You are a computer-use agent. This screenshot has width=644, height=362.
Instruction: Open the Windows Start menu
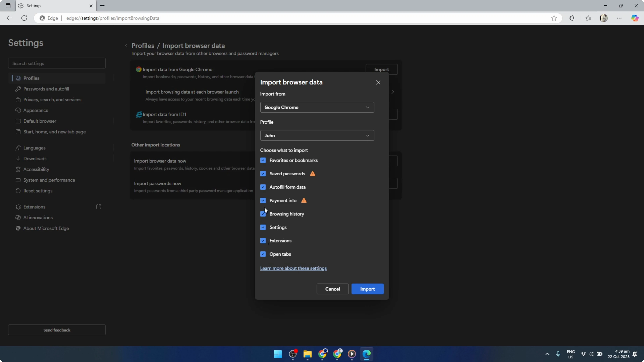tap(278, 354)
